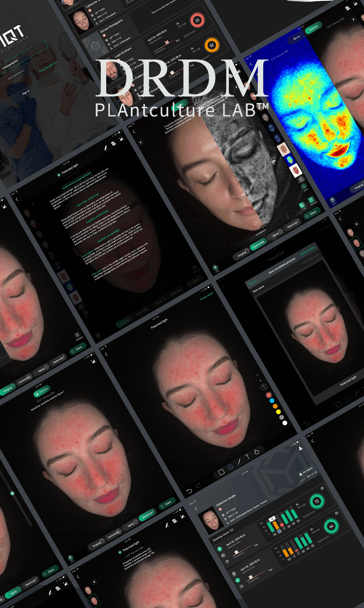This screenshot has height=608, width=364.
Task: Click the undo arrow below the annotated face
Action: coord(189,491)
